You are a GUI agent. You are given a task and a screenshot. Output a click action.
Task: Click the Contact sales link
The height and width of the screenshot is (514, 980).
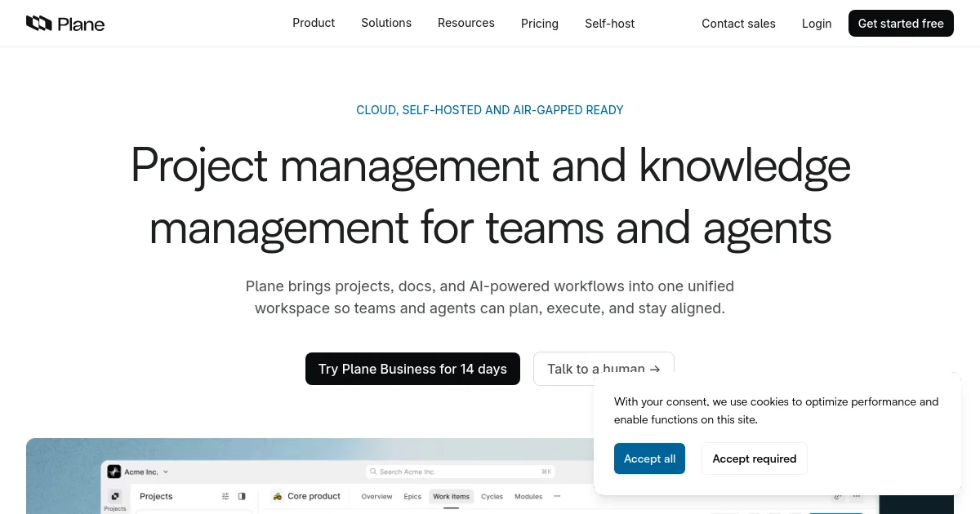coord(738,24)
